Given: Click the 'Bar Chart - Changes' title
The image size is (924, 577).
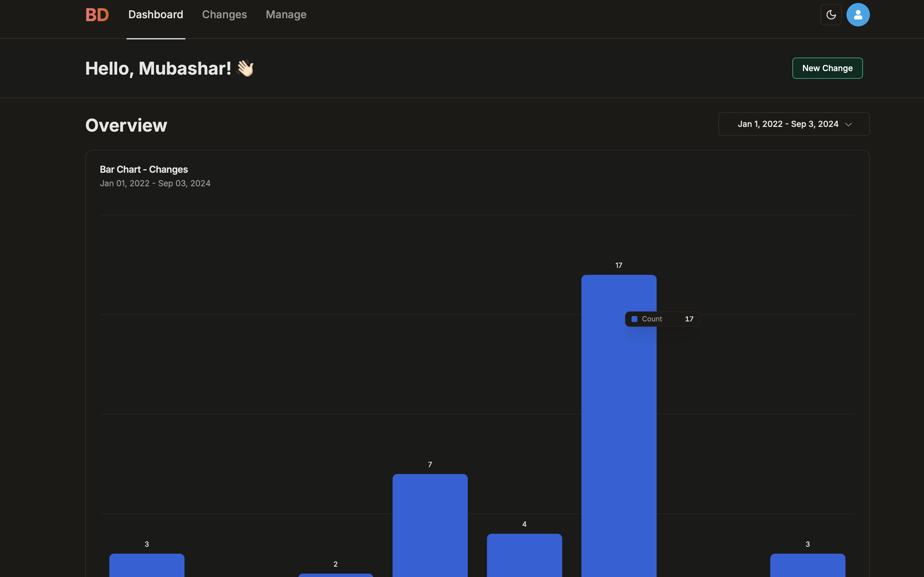Looking at the screenshot, I should coord(144,170).
